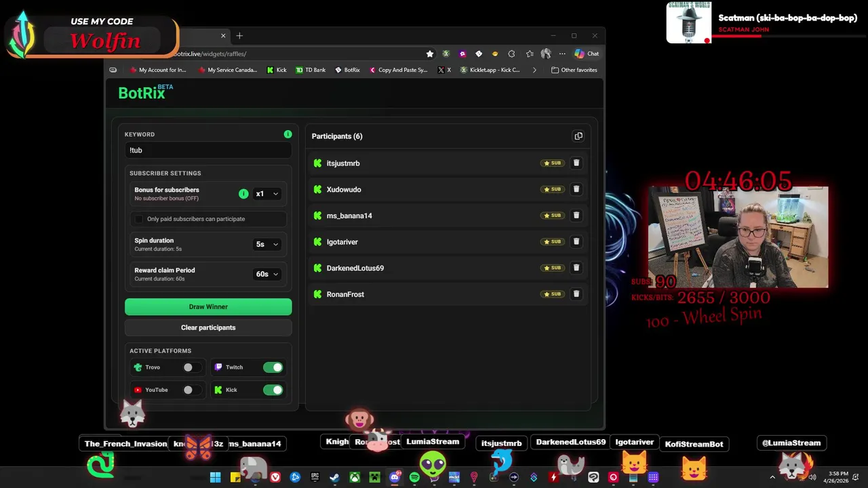Select participant Xudowudo name
This screenshot has height=488, width=868.
344,190
